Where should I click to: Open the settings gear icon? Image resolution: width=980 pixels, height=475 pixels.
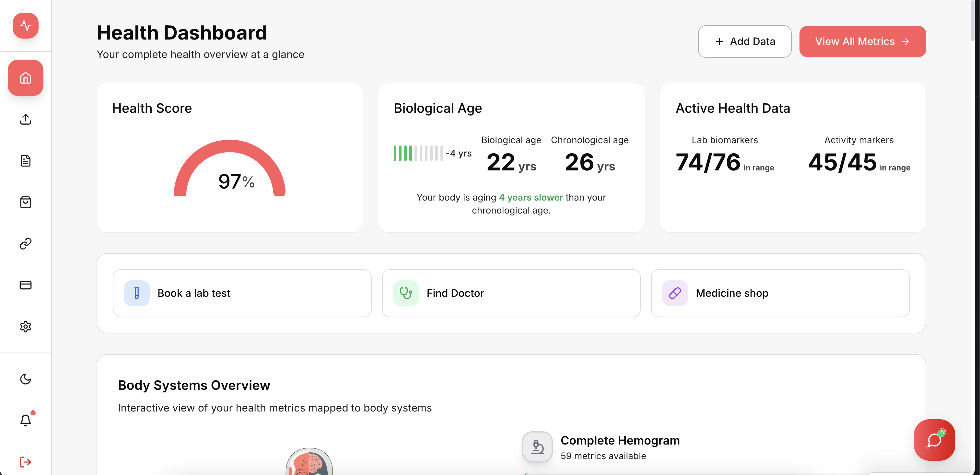pyautogui.click(x=26, y=326)
